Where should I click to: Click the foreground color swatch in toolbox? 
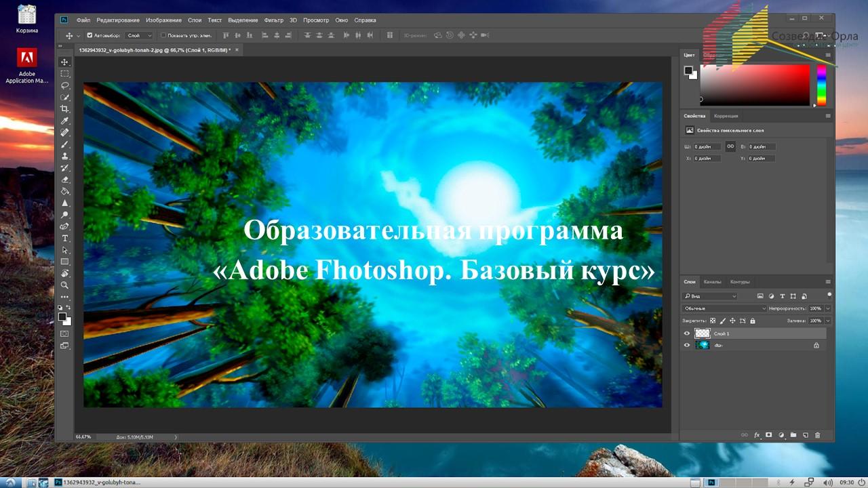[63, 317]
